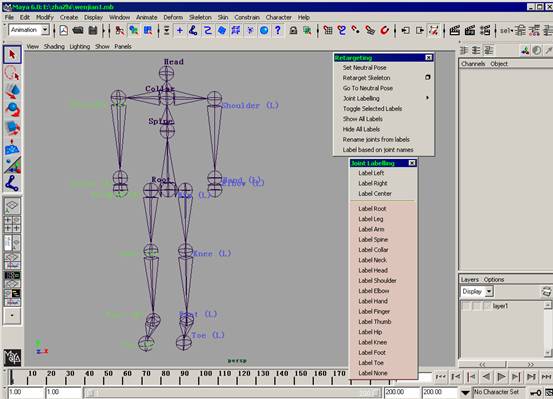This screenshot has height=399, width=553.
Task: Select the arrow Select tool
Action: (12, 55)
